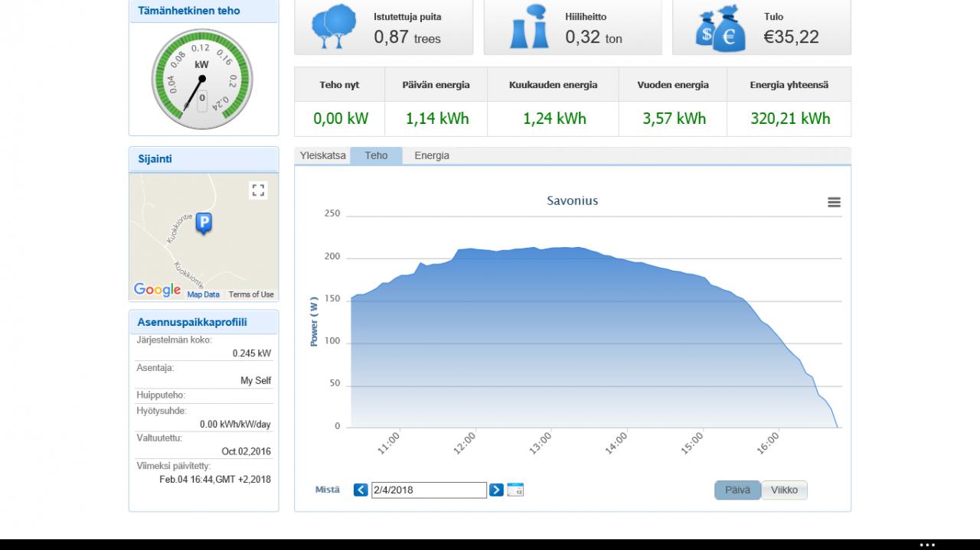Image resolution: width=980 pixels, height=550 pixels.
Task: Toggle fullscreen map view icon
Action: pos(258,190)
